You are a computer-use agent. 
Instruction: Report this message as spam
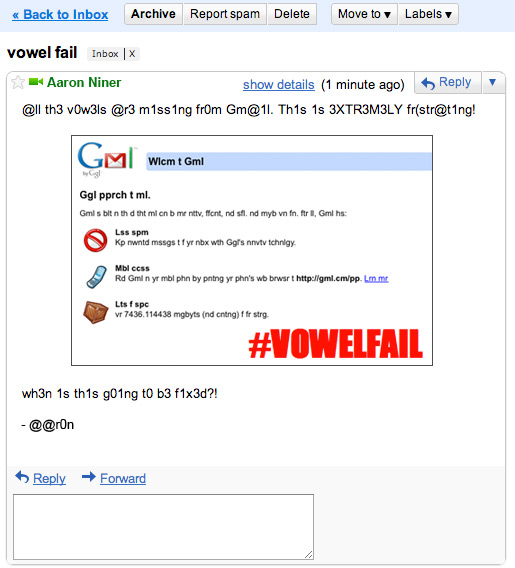(x=225, y=14)
